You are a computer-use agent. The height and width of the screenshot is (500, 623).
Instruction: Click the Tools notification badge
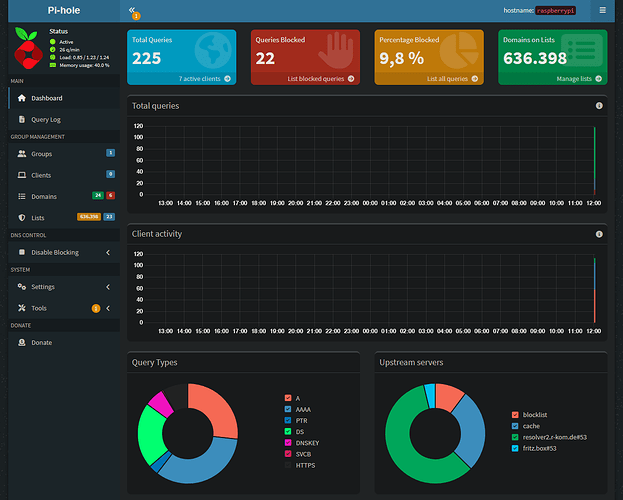tap(96, 308)
